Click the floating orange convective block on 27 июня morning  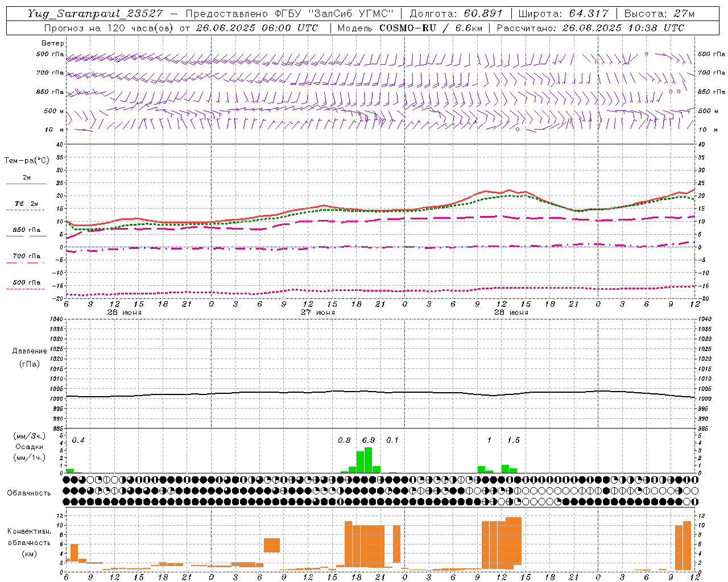tap(272, 545)
